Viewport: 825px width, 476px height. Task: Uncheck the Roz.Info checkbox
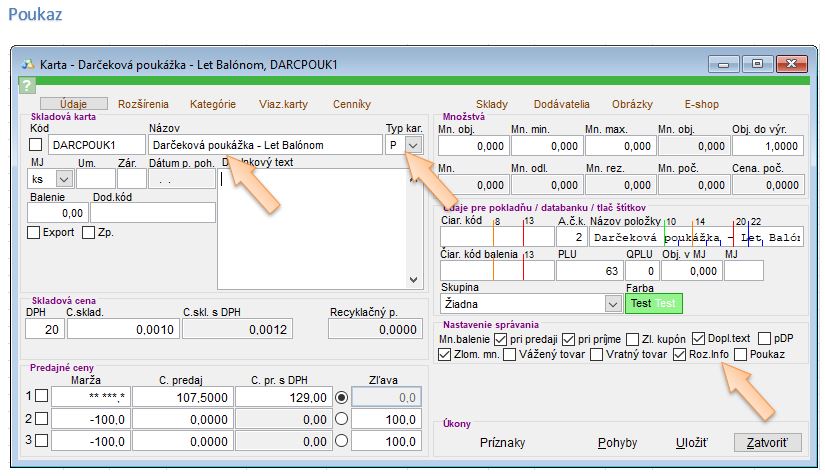point(680,354)
